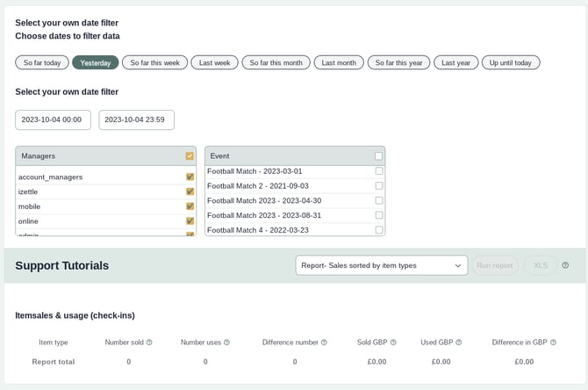Check Football Match 4 - 2022-03-23 event
The width and height of the screenshot is (588, 390).
click(x=379, y=230)
